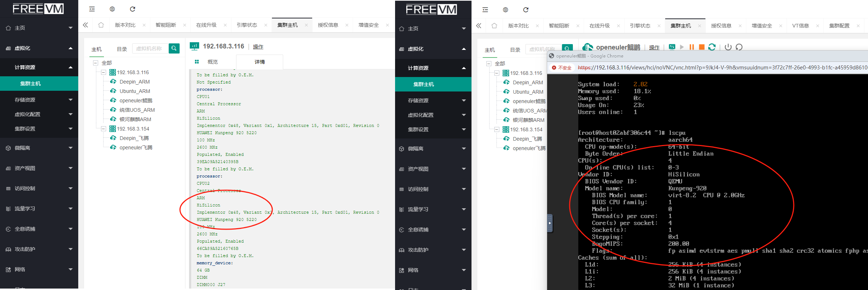Select Deepin_ARM VM in left window tree
This screenshot has height=290, width=868.
(x=135, y=82)
